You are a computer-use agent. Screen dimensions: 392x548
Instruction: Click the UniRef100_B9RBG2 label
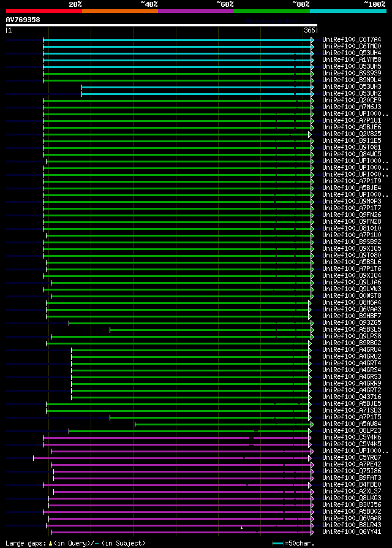click(352, 343)
